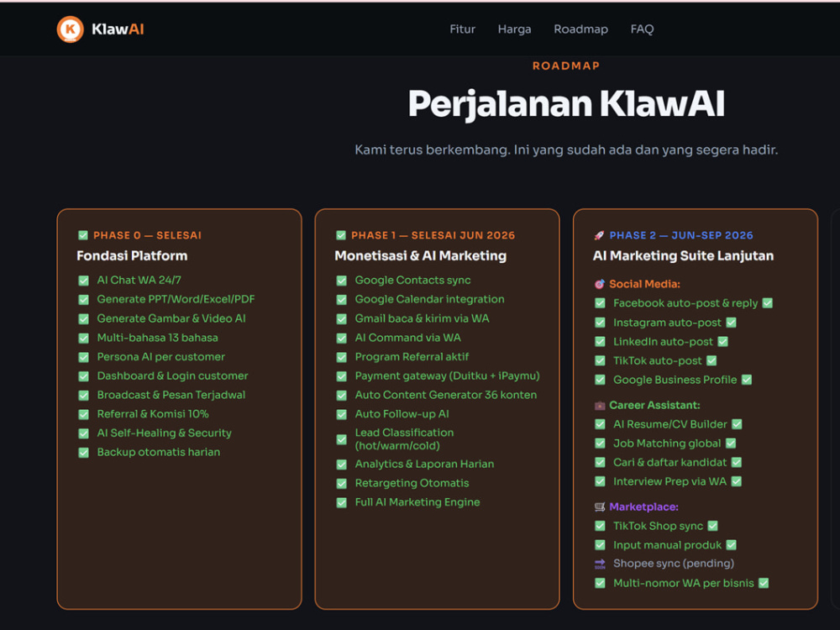
Task: Click trailing check after Google Business Profile
Action: tap(747, 380)
